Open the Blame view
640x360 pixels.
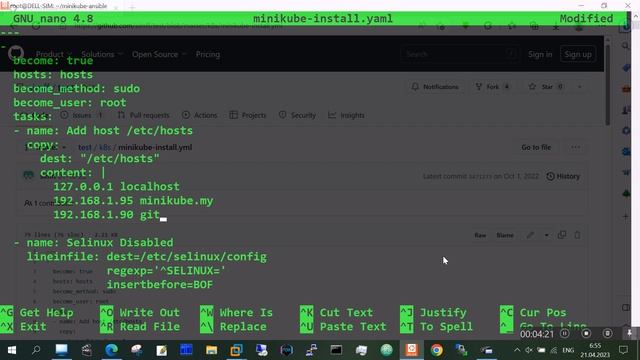505,236
